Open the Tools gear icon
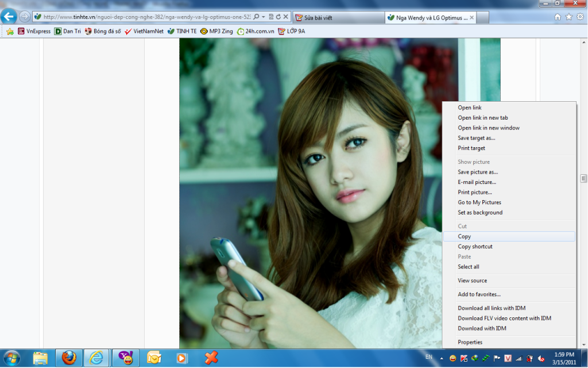The image size is (588, 368). [x=579, y=17]
